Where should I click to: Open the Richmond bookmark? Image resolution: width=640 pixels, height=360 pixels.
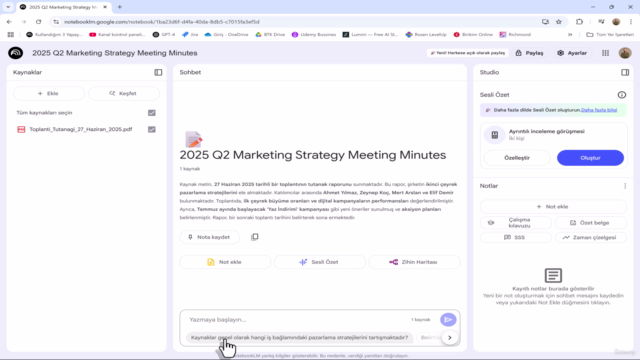tap(515, 35)
